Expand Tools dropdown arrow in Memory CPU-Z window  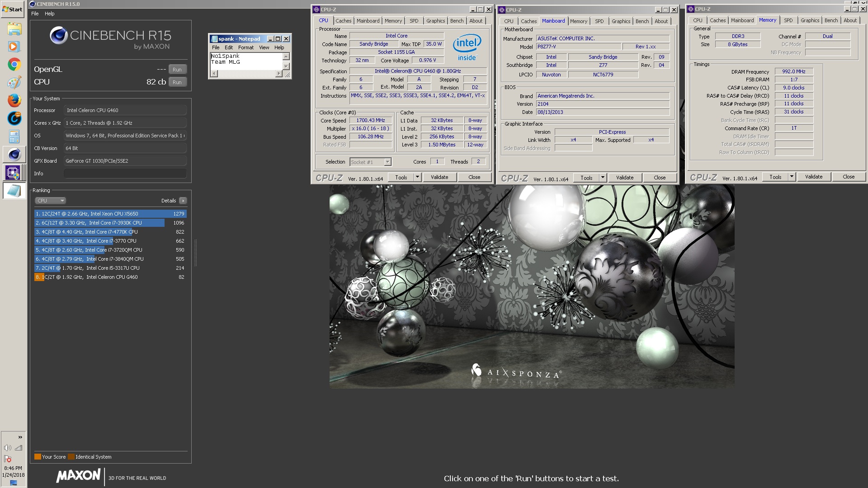792,177
